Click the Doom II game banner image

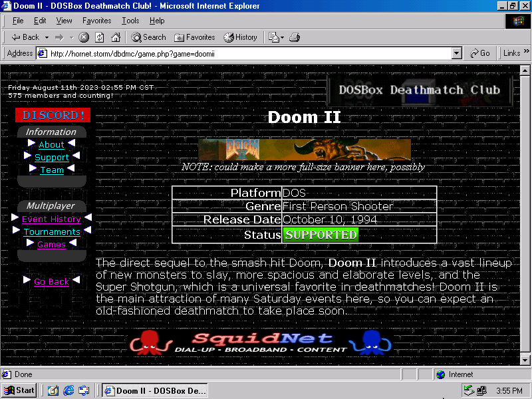(x=305, y=149)
